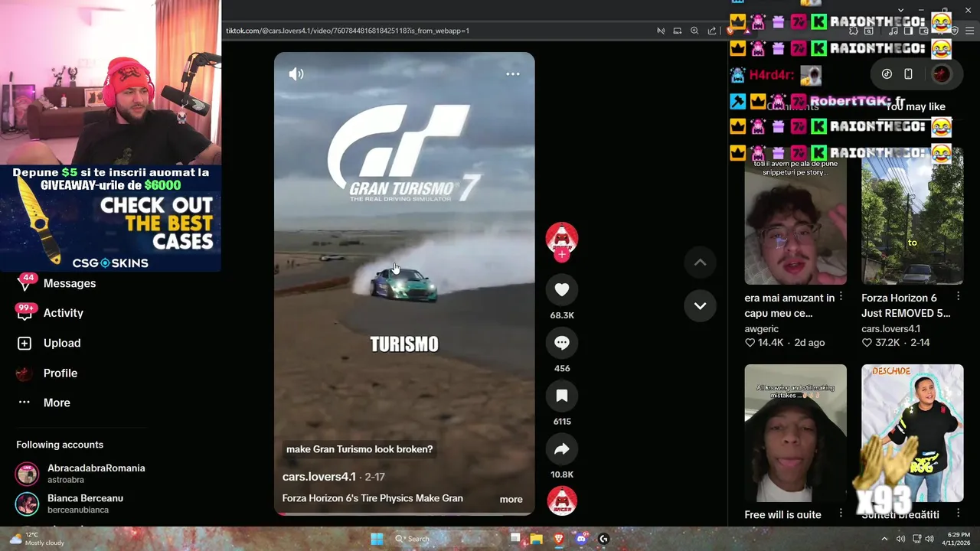
Task: Open the cars.lovers4.1 username link
Action: (319, 477)
